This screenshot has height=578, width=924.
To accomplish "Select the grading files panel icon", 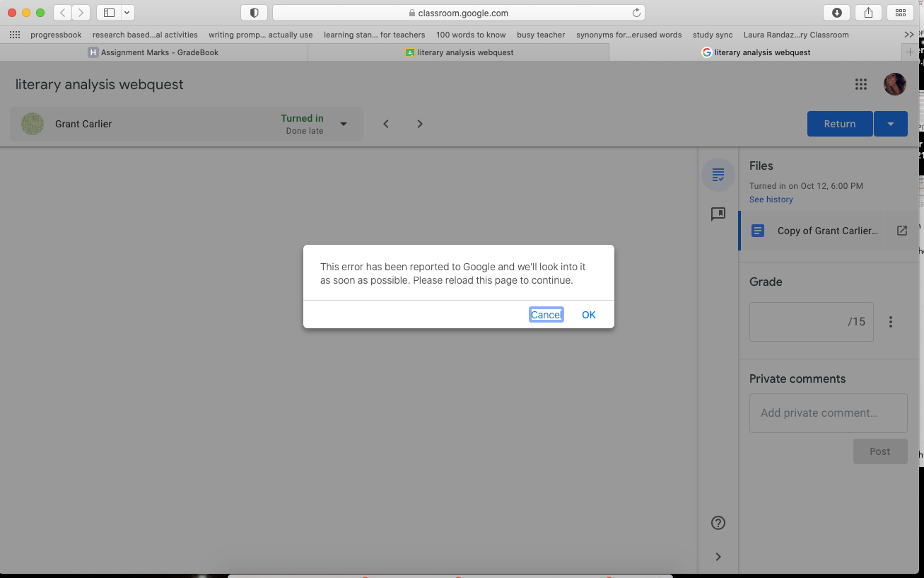I will (x=718, y=175).
